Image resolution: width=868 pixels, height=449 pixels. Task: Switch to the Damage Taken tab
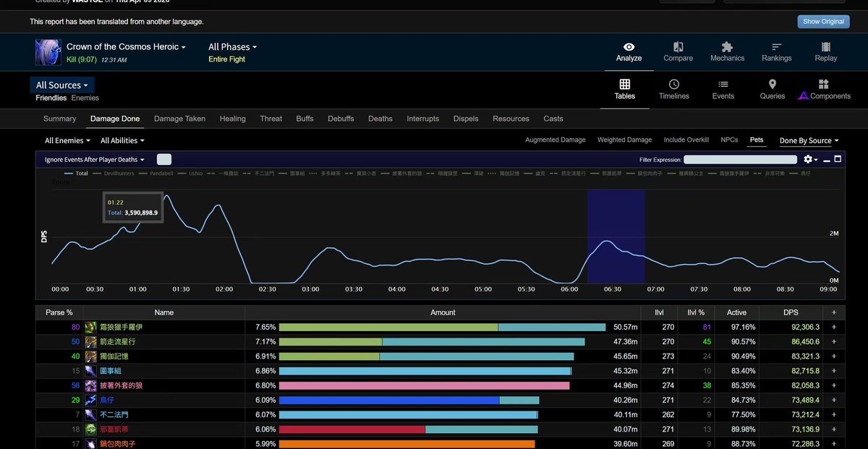click(179, 119)
